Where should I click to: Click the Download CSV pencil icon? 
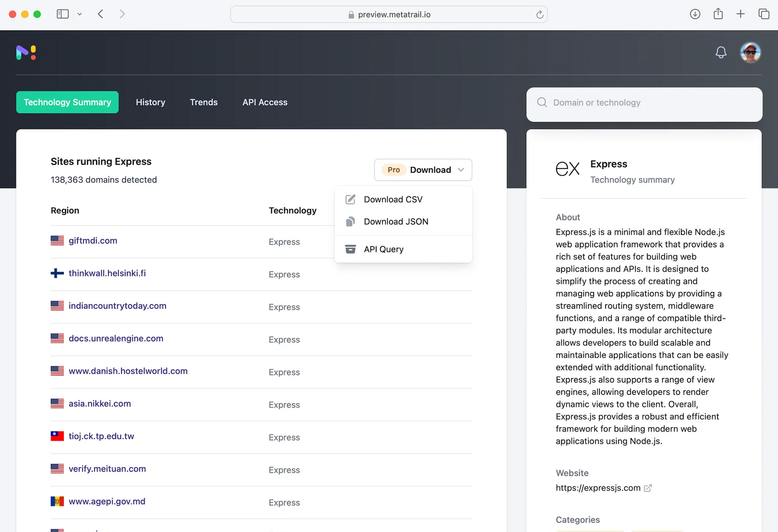pyautogui.click(x=350, y=199)
